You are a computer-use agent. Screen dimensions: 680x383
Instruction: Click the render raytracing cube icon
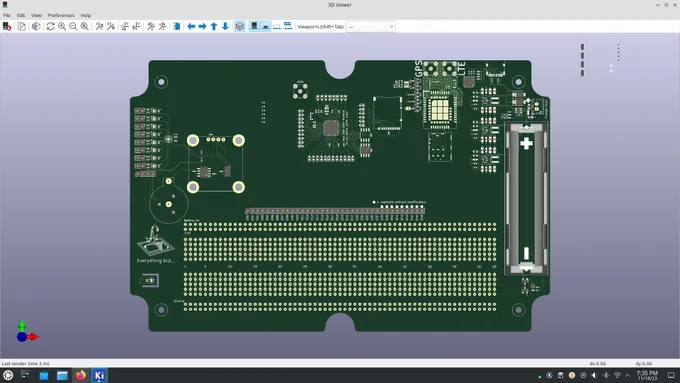[36, 26]
